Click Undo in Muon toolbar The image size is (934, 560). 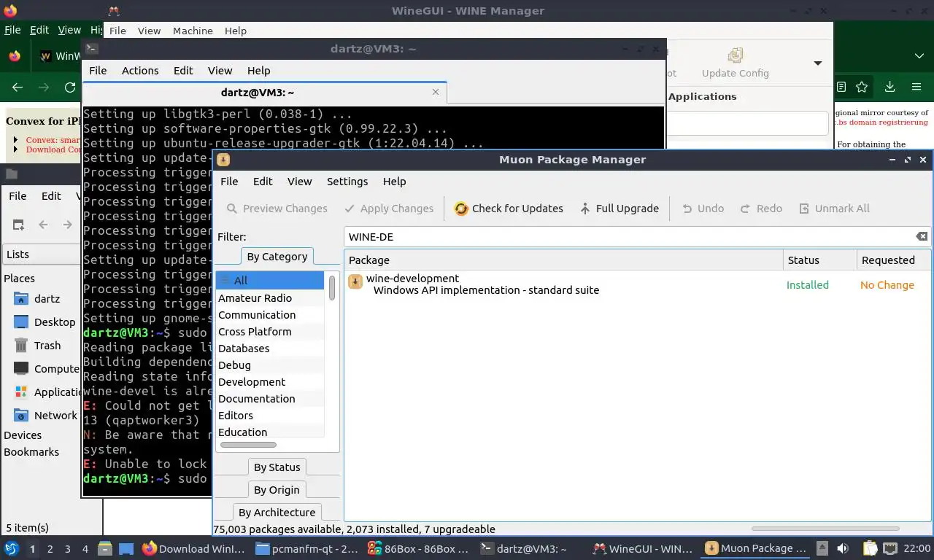click(703, 209)
